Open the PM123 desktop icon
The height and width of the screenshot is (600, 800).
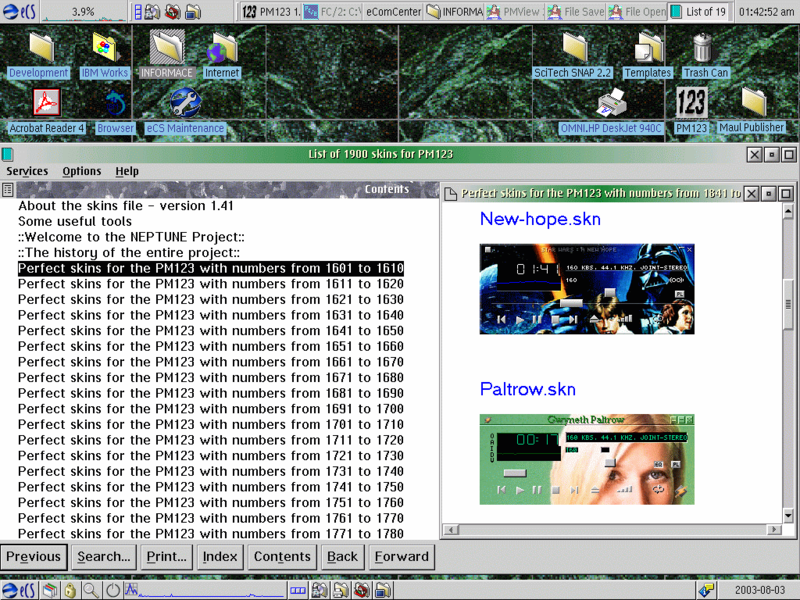[691, 103]
